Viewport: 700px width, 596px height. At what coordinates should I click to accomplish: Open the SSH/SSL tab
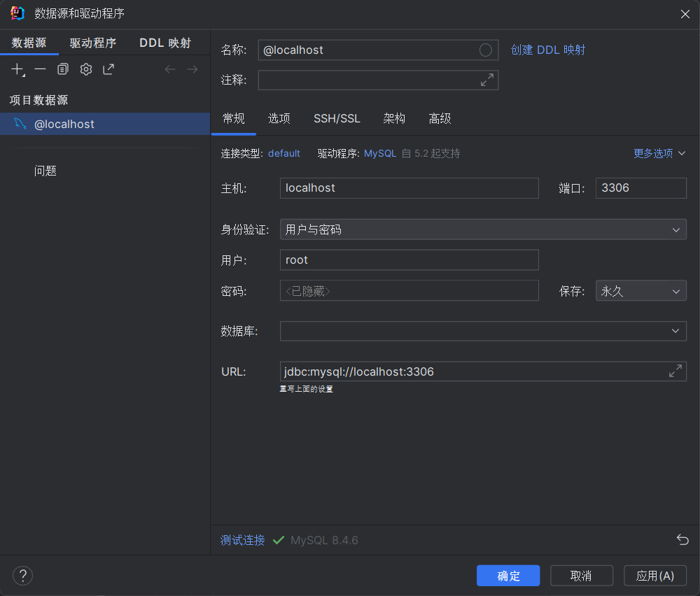337,119
